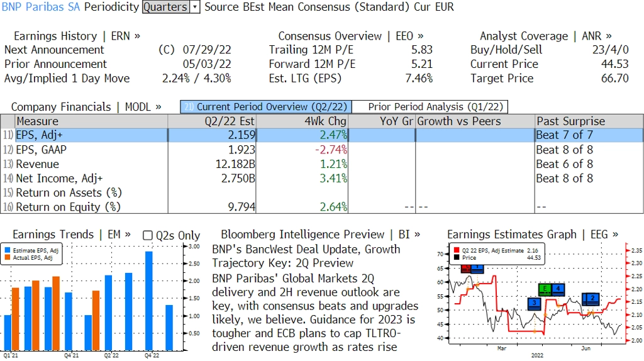Enable the Q2s Only checkbox
Viewport: 644px width, 361px height.
147,235
